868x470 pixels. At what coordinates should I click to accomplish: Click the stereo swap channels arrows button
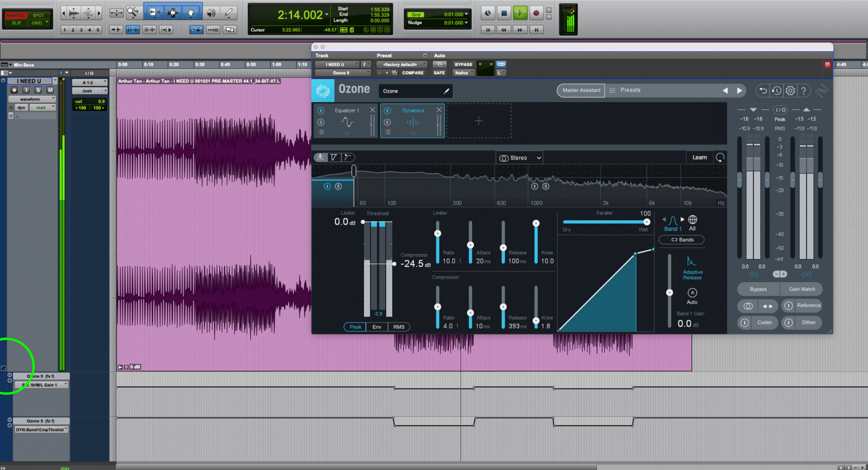pos(767,306)
